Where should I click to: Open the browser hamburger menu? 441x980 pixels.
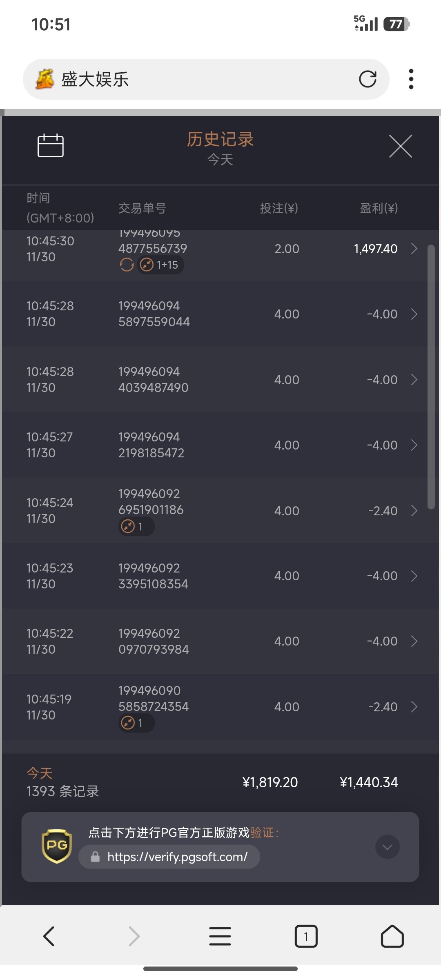click(x=220, y=936)
